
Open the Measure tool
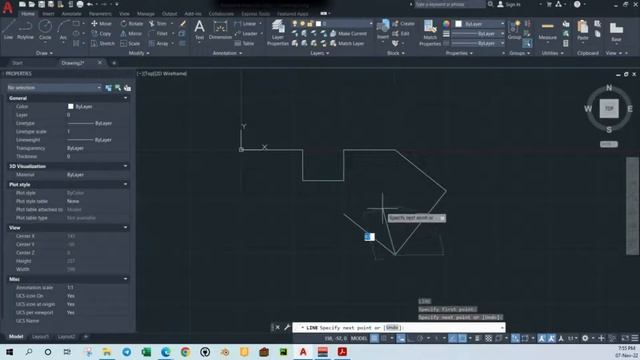point(547,29)
